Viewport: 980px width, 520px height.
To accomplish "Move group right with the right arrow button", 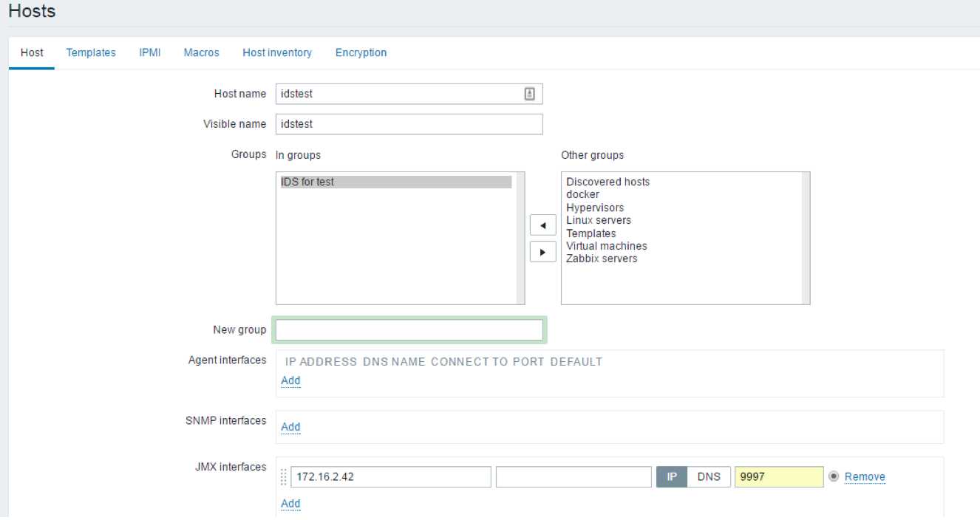I will coord(543,252).
